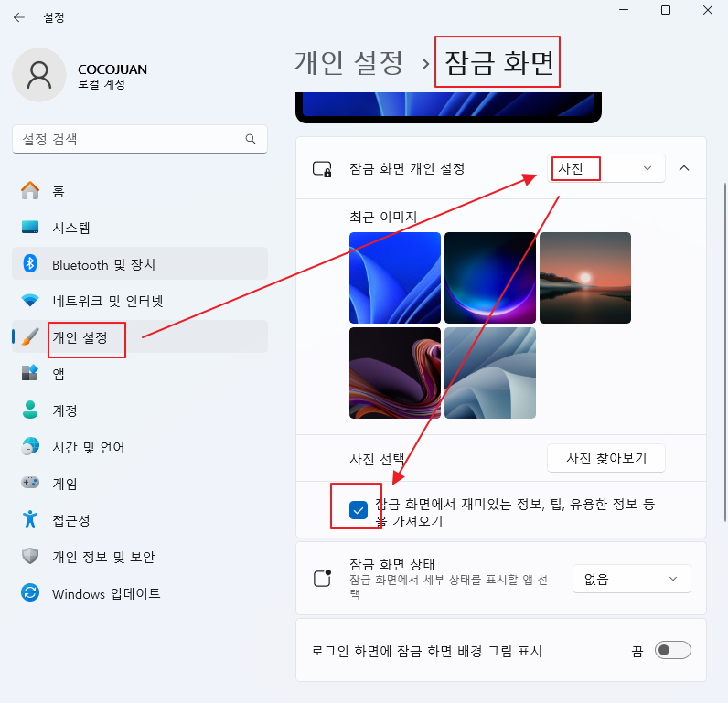Click the 최근 이미지 label

point(383,217)
